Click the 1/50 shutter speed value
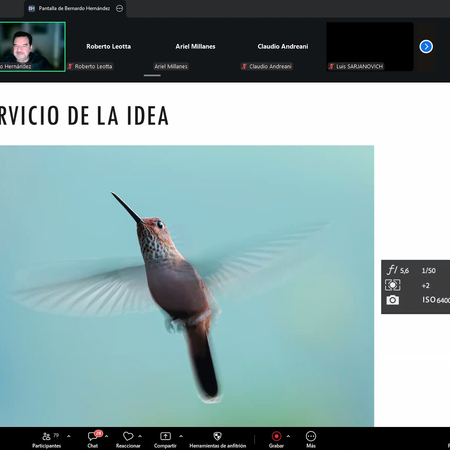450x450 pixels. point(429,271)
